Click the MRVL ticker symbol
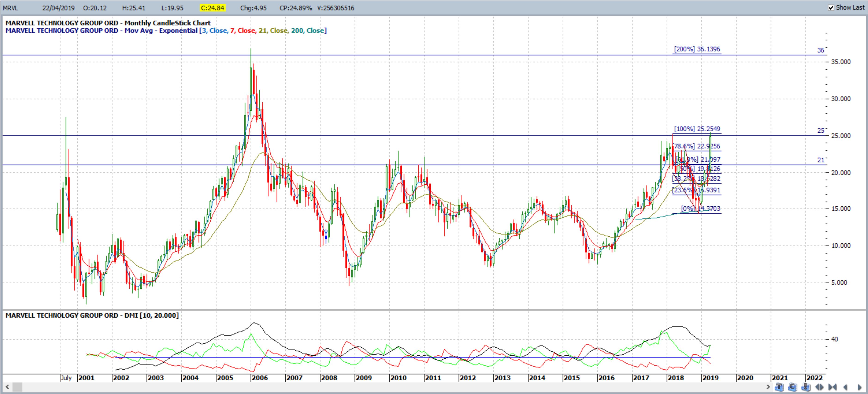Viewport: 868px width, 394px height. point(10,8)
